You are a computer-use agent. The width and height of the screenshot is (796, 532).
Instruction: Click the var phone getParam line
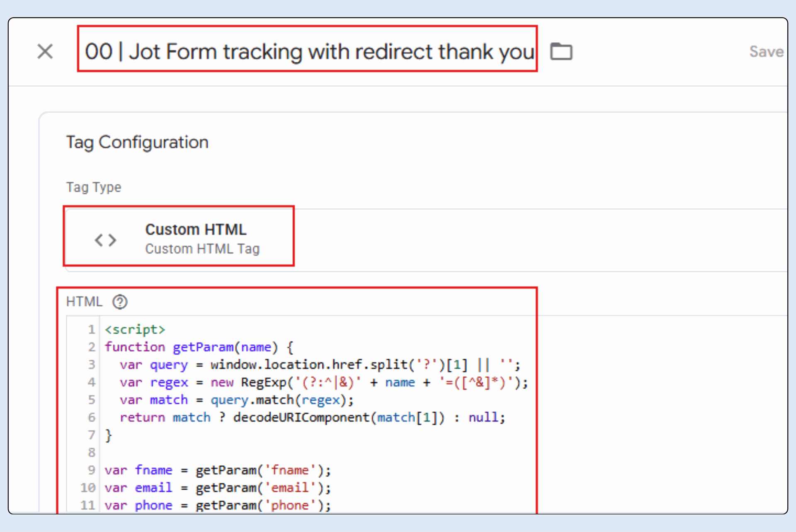[x=218, y=505]
